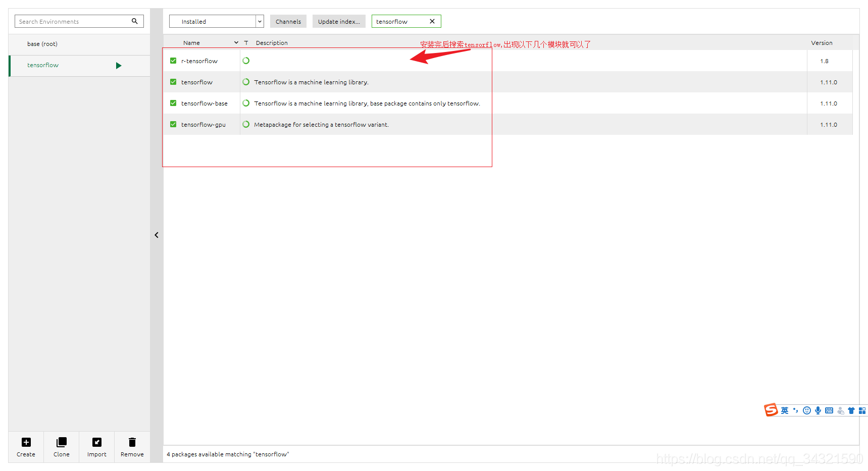The image size is (868, 471).
Task: Open the IME emoji smiley icon
Action: 807,410
